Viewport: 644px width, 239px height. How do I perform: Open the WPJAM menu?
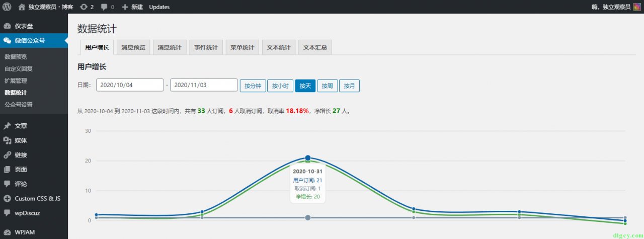34,232
